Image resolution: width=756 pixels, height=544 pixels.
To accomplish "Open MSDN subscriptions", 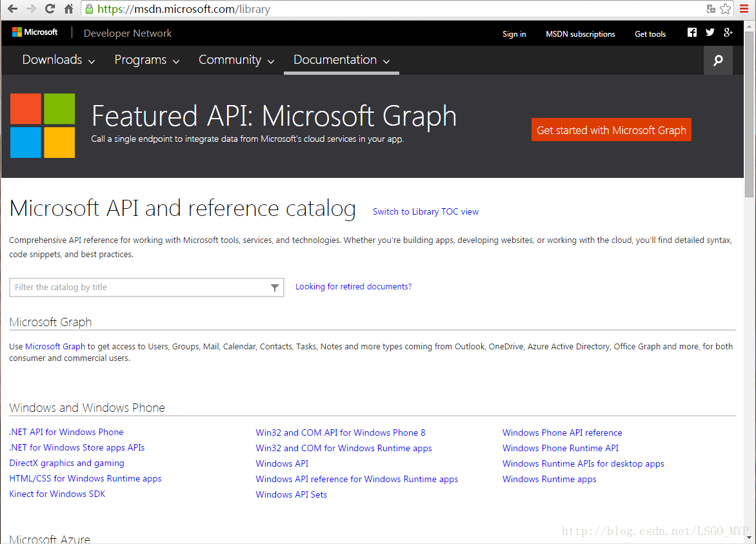I will click(580, 34).
